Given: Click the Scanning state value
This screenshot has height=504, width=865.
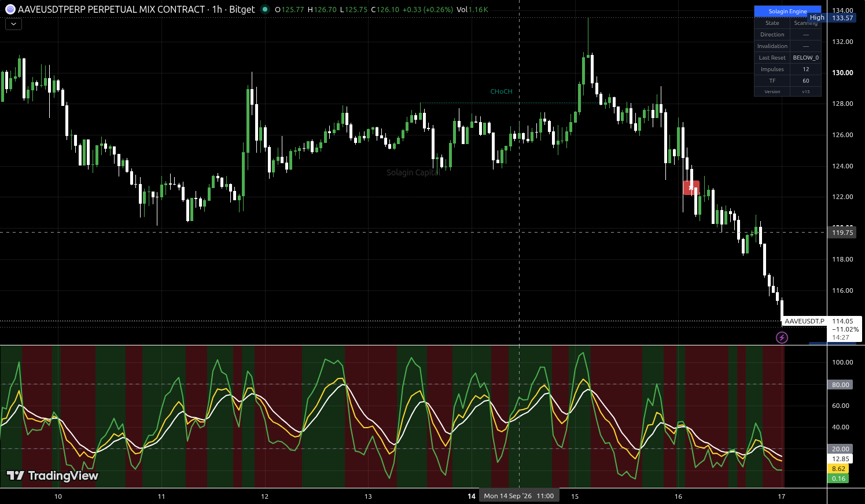Looking at the screenshot, I should pos(806,23).
